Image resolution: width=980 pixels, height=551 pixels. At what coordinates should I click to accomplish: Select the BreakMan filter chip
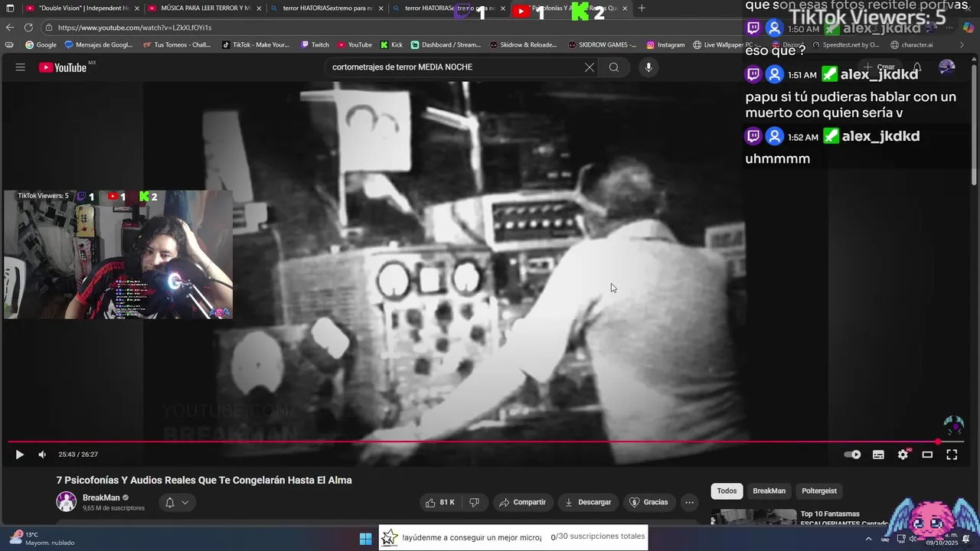pyautogui.click(x=769, y=491)
